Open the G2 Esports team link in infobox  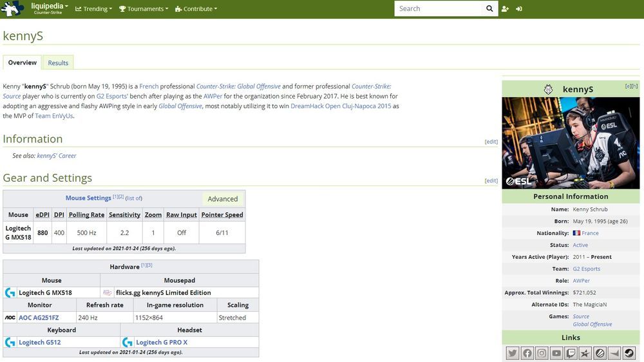click(x=586, y=269)
